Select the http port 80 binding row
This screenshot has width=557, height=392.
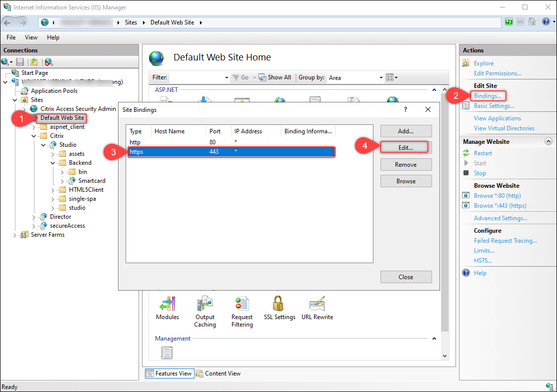tap(200, 142)
